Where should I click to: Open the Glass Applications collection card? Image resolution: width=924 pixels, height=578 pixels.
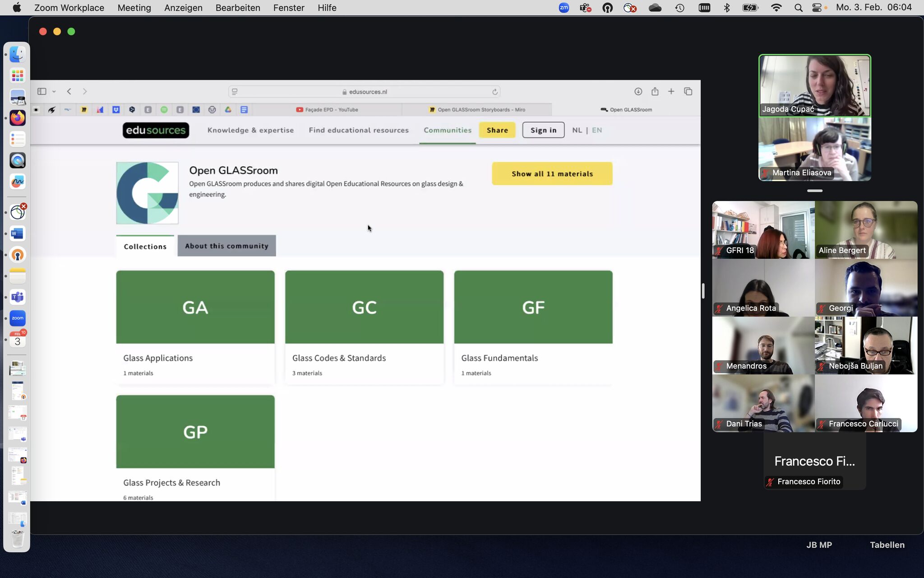click(195, 327)
